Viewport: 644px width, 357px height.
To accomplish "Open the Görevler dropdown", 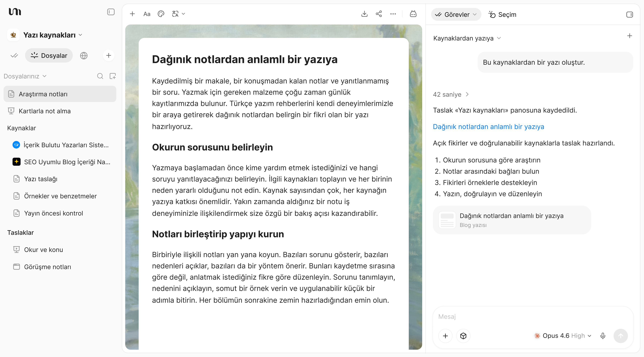I will pos(456,14).
